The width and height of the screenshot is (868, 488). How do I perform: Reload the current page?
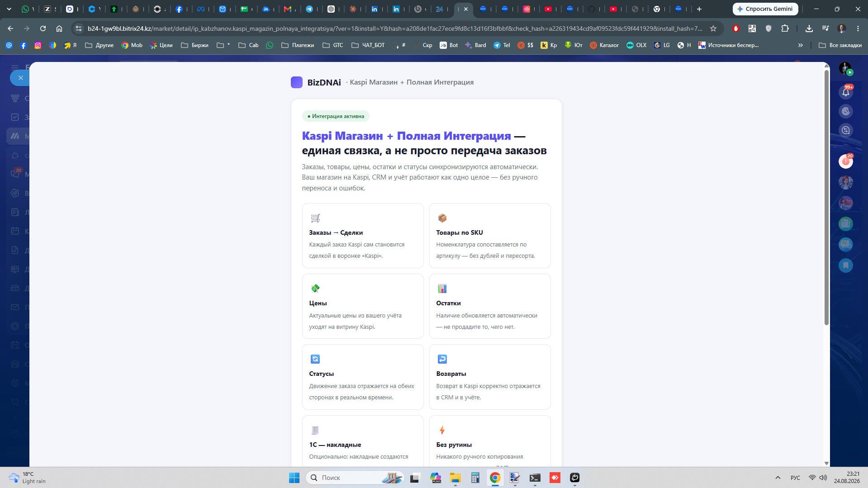point(43,28)
